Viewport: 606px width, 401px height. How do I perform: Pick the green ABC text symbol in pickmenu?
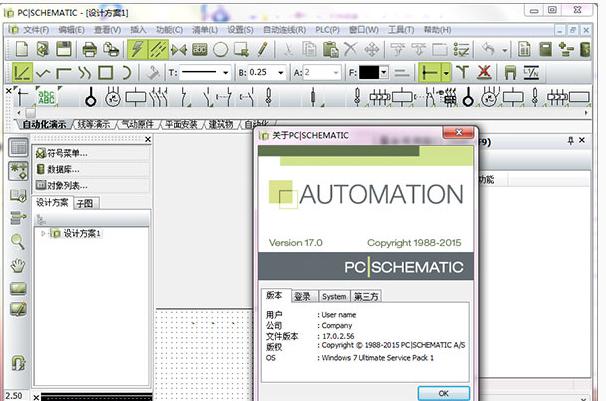coord(46,97)
